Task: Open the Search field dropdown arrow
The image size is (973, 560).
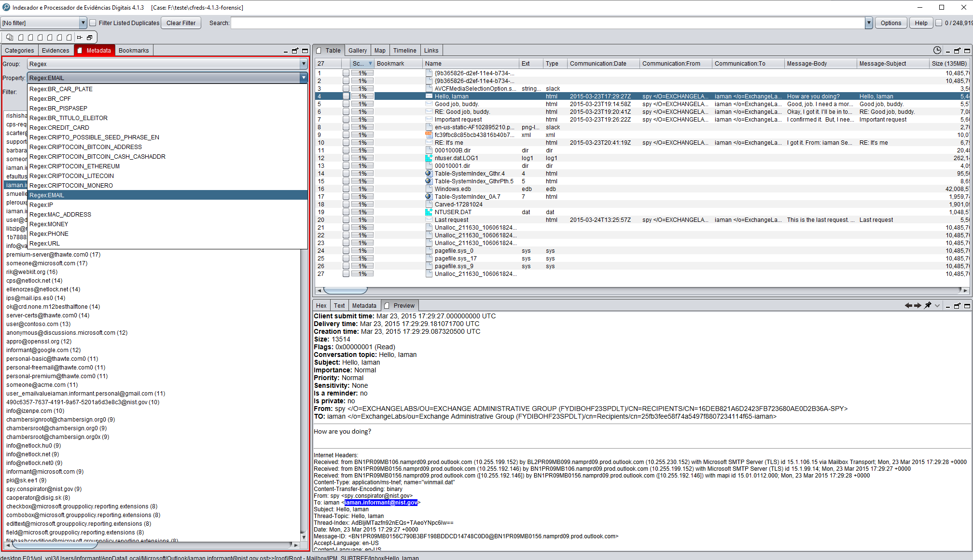Action: (869, 23)
